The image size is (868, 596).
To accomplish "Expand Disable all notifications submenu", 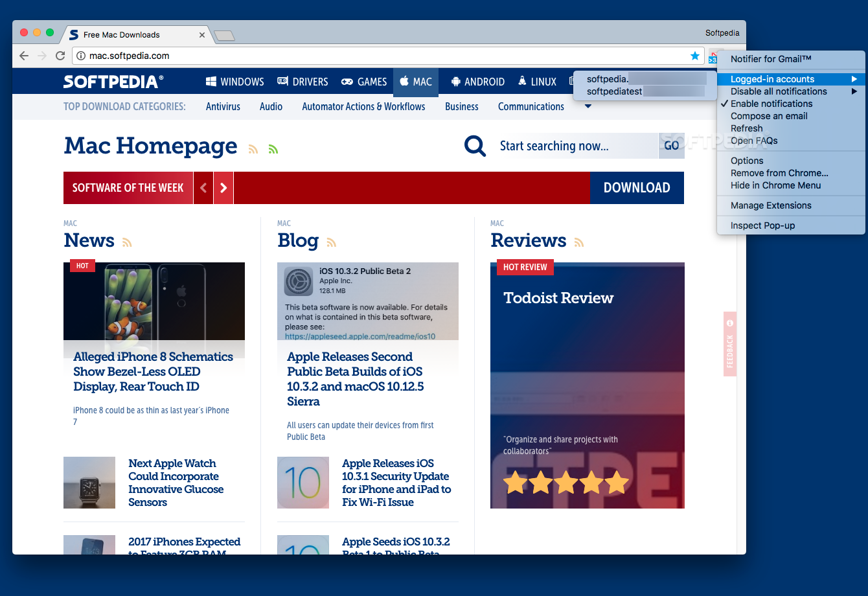I will [791, 91].
